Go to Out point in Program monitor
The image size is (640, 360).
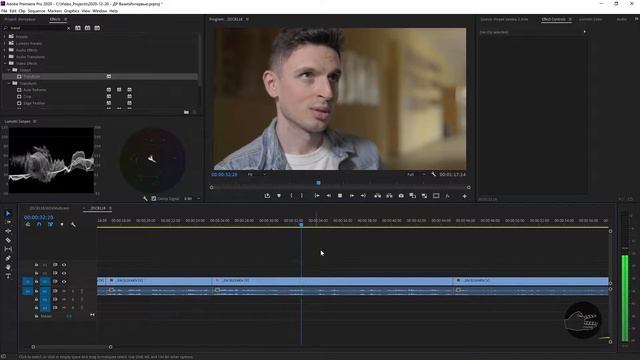point(363,196)
